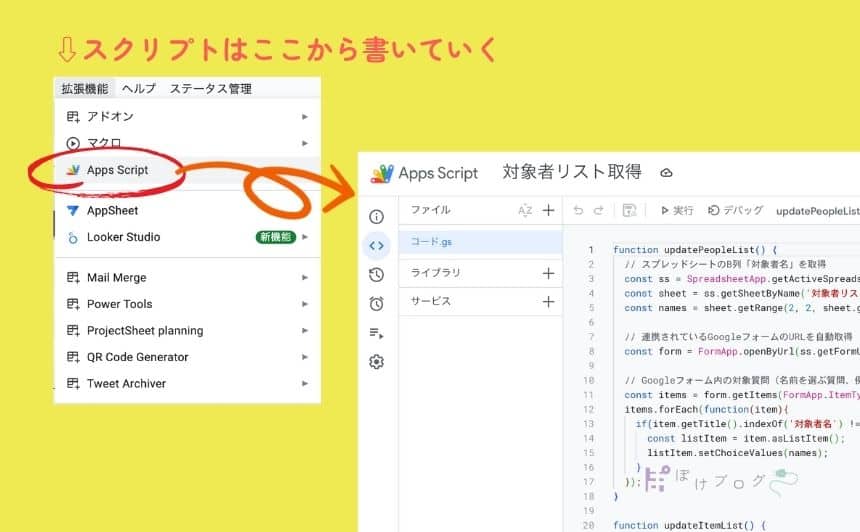Expand the Mail Merge submenu arrow
860x532 pixels.
pos(304,278)
